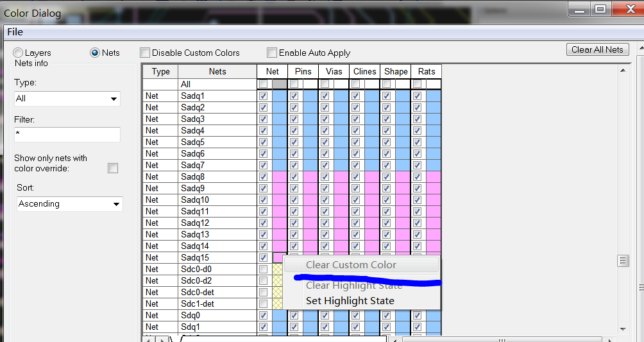Click the Filter text input field
This screenshot has width=644, height=342.
click(67, 135)
